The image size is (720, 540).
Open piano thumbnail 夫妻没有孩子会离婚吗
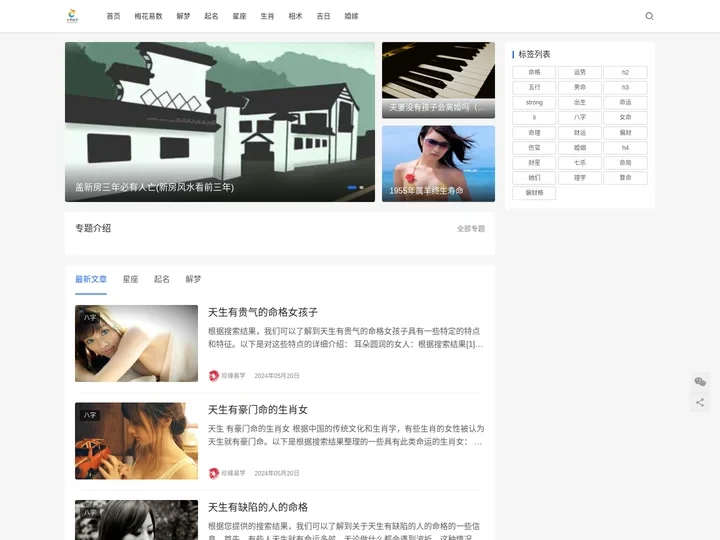coord(439,80)
